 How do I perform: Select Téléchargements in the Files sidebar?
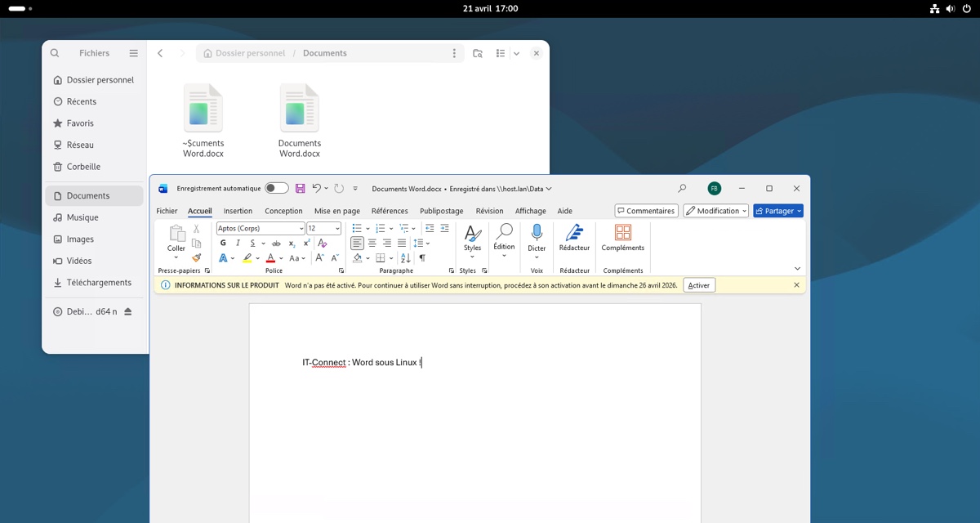[99, 283]
